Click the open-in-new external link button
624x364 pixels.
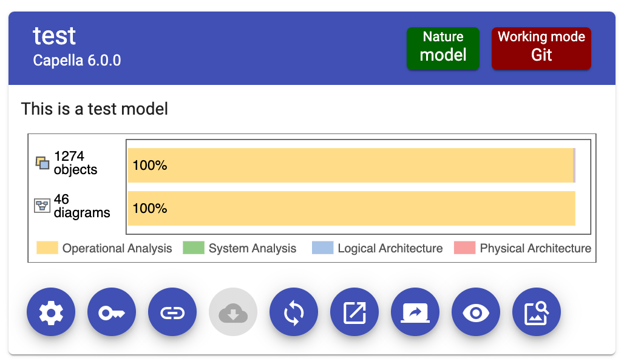coord(354,312)
